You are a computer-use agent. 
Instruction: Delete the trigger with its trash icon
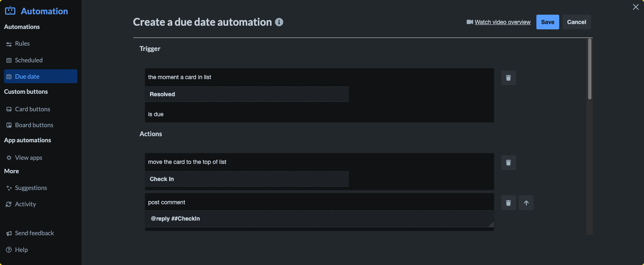click(x=508, y=78)
